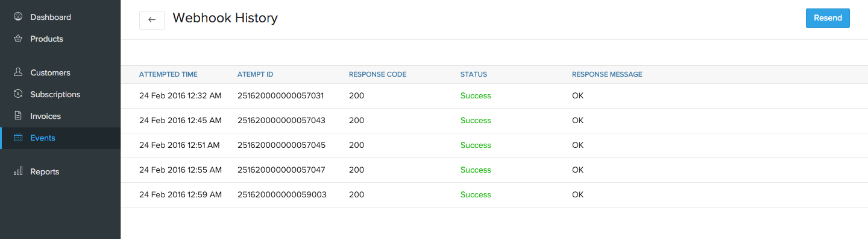Open Products in the sidebar

click(x=60, y=39)
